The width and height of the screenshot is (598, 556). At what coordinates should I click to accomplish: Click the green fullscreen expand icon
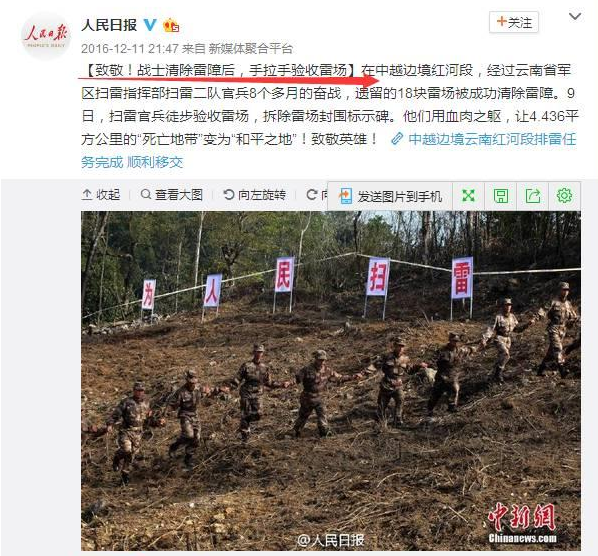pos(468,196)
